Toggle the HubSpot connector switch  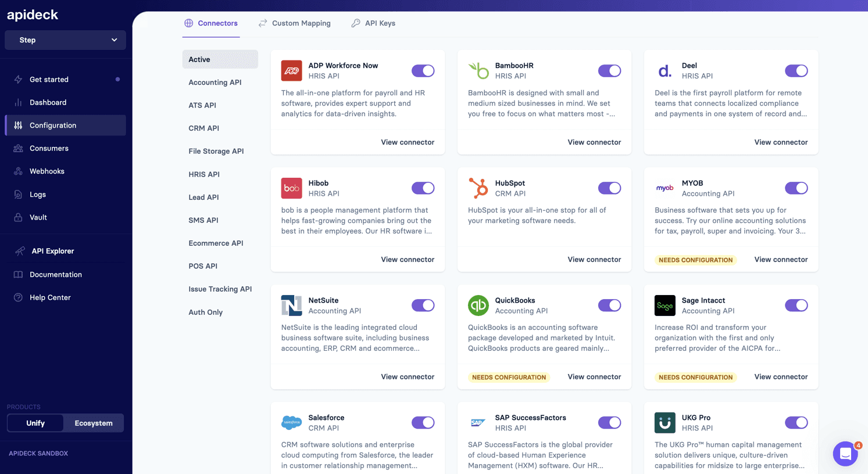click(609, 188)
